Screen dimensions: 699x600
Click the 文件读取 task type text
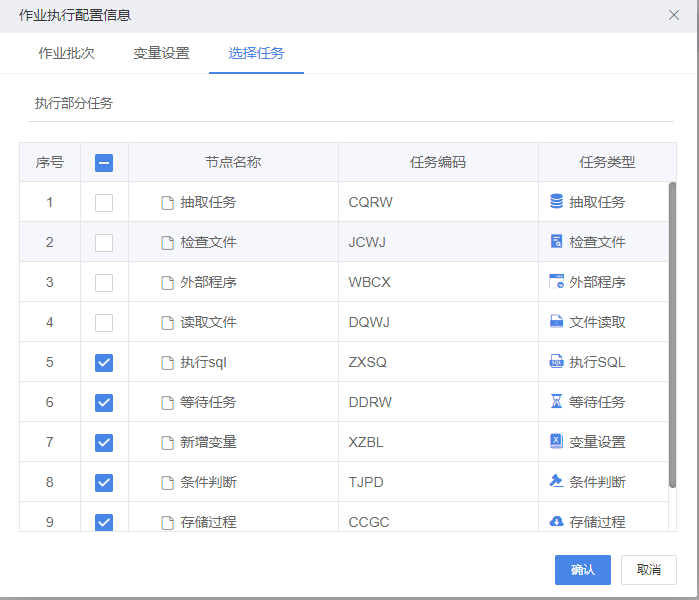click(x=597, y=322)
